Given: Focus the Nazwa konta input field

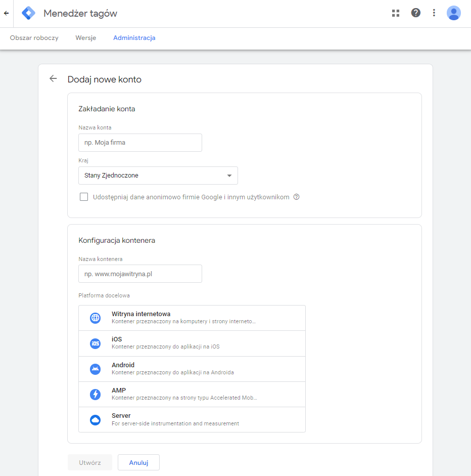Looking at the screenshot, I should (x=140, y=143).
